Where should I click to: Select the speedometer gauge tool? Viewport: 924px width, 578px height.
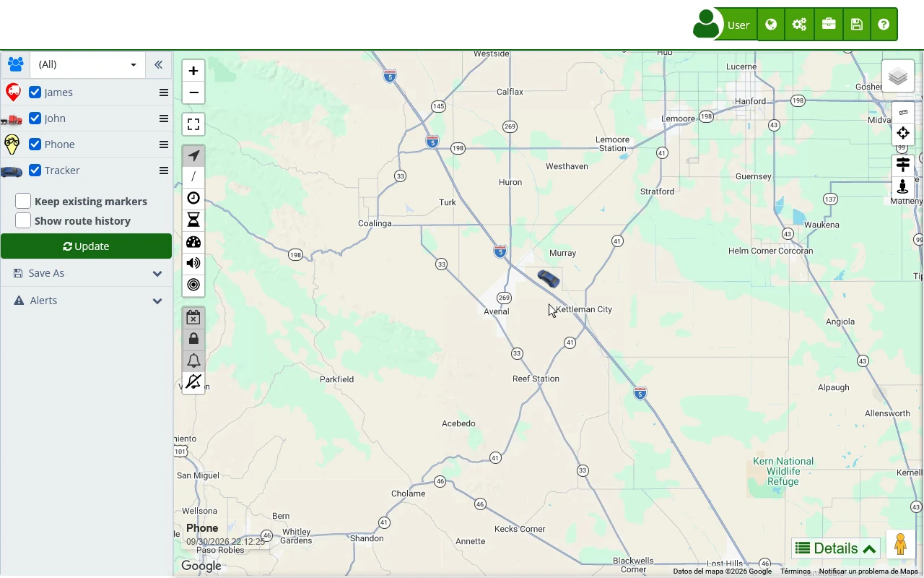click(x=193, y=242)
